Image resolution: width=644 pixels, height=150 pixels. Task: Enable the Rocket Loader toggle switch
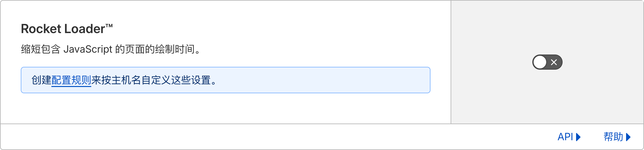point(547,62)
